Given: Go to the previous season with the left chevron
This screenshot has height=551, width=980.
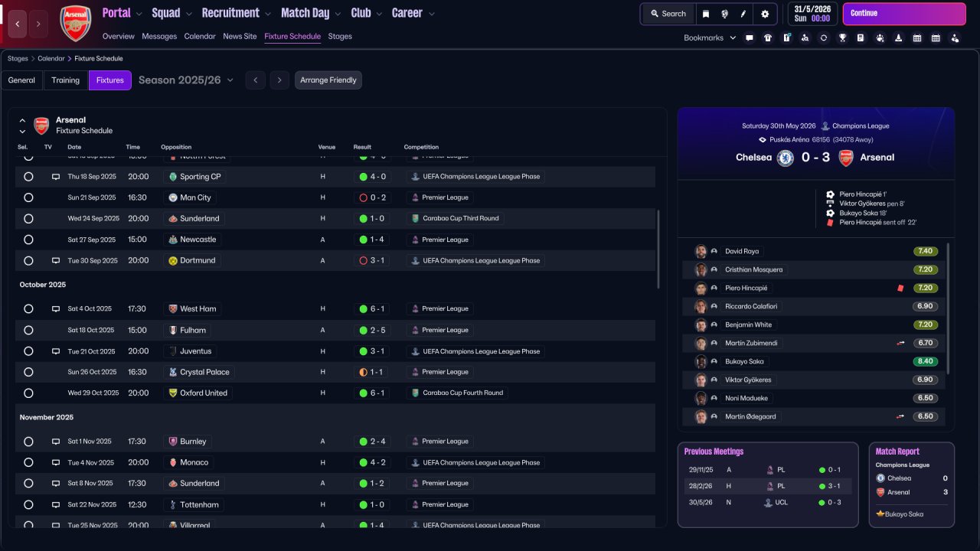Looking at the screenshot, I should (x=256, y=80).
